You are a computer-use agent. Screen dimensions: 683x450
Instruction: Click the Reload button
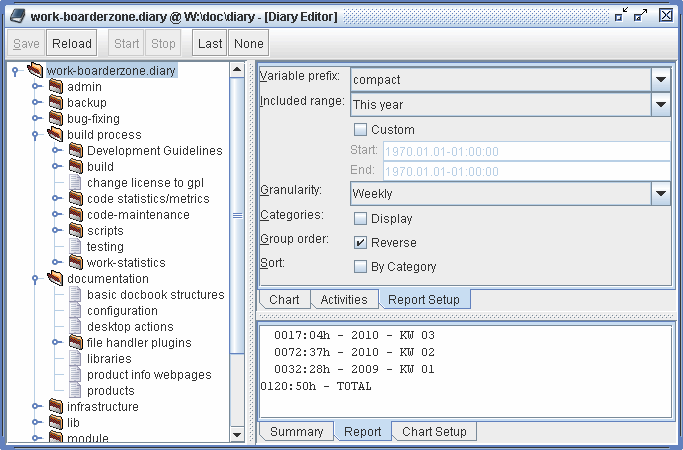coord(72,43)
